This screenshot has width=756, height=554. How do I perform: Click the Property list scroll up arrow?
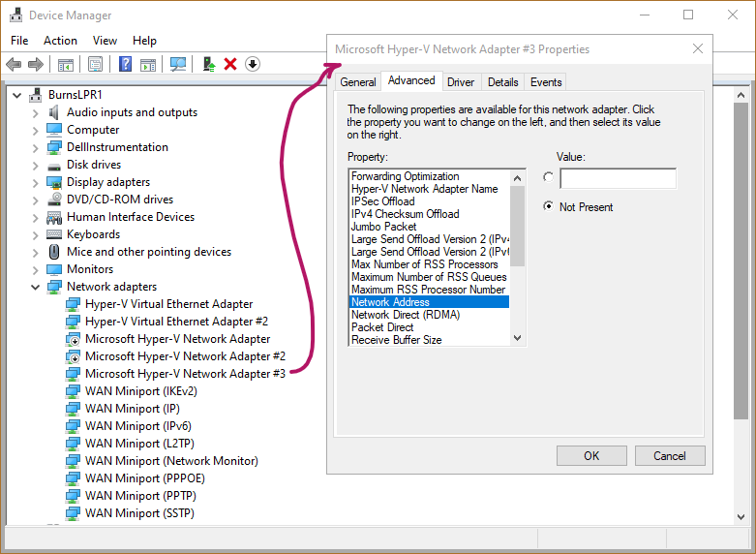click(x=517, y=178)
